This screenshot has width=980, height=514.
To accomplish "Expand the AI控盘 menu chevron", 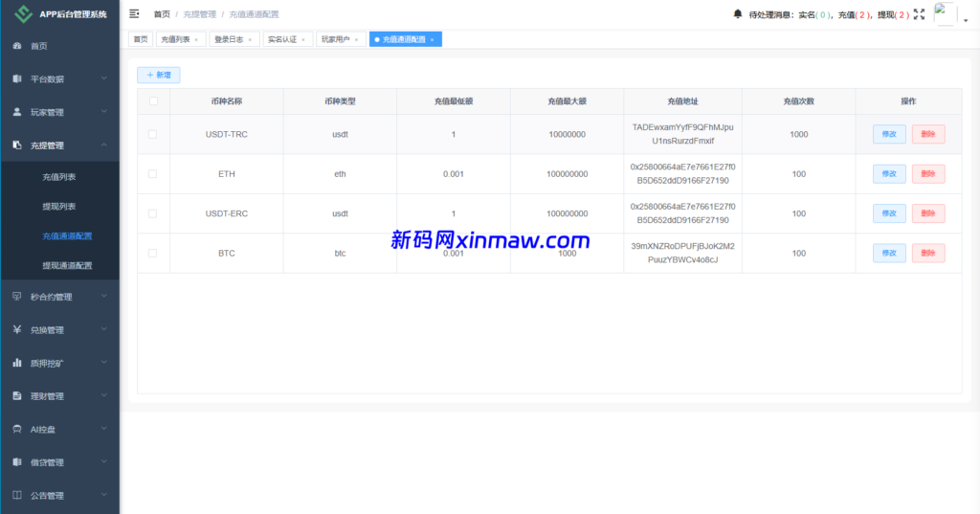I will click(104, 429).
